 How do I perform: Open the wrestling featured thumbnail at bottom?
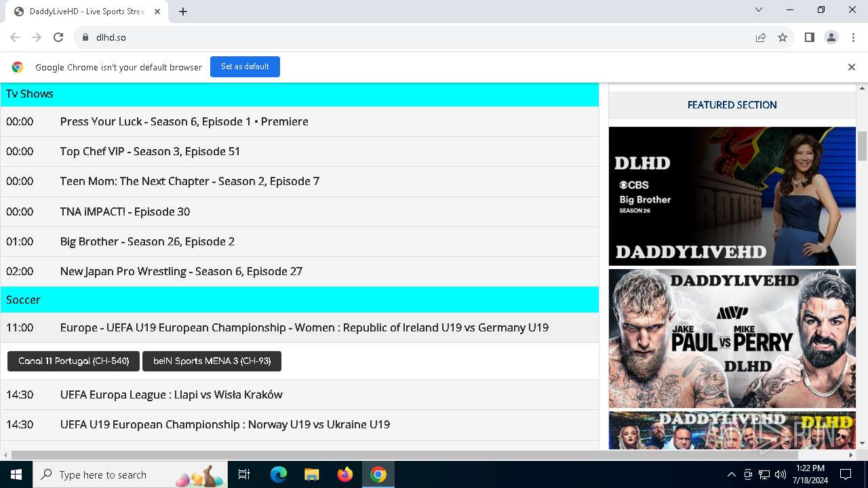732,430
